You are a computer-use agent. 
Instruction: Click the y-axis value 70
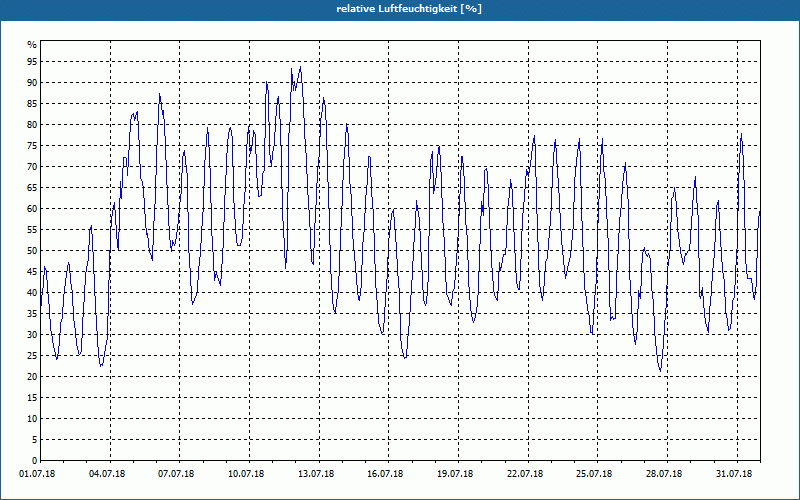tap(32, 167)
